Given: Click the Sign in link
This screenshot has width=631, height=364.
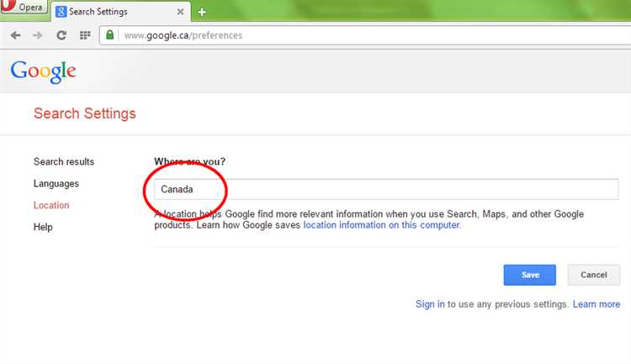Looking at the screenshot, I should coord(430,303).
